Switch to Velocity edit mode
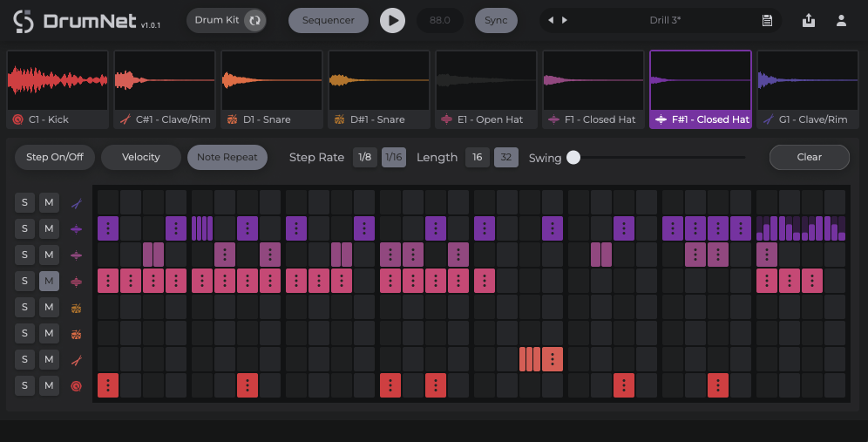The image size is (868, 442). pyautogui.click(x=140, y=157)
